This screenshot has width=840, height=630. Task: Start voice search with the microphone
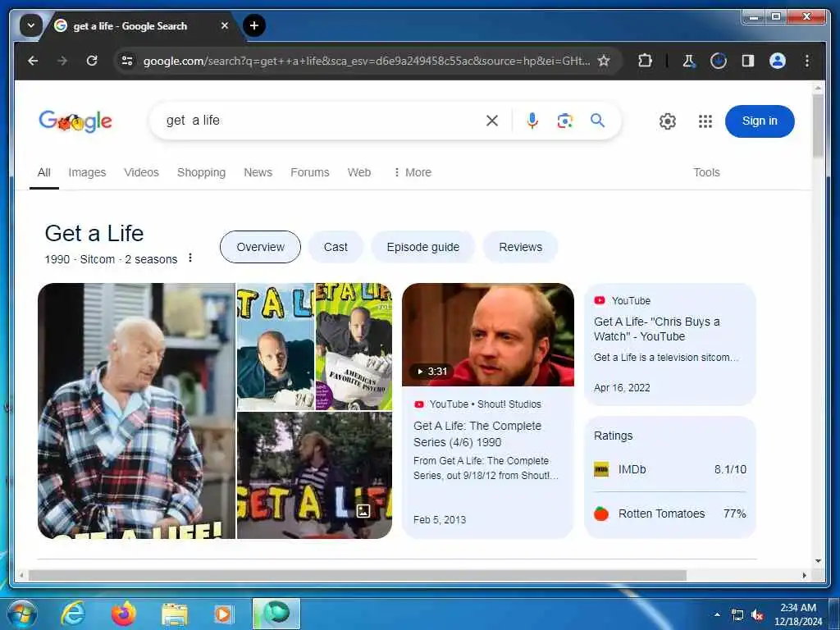click(x=532, y=121)
